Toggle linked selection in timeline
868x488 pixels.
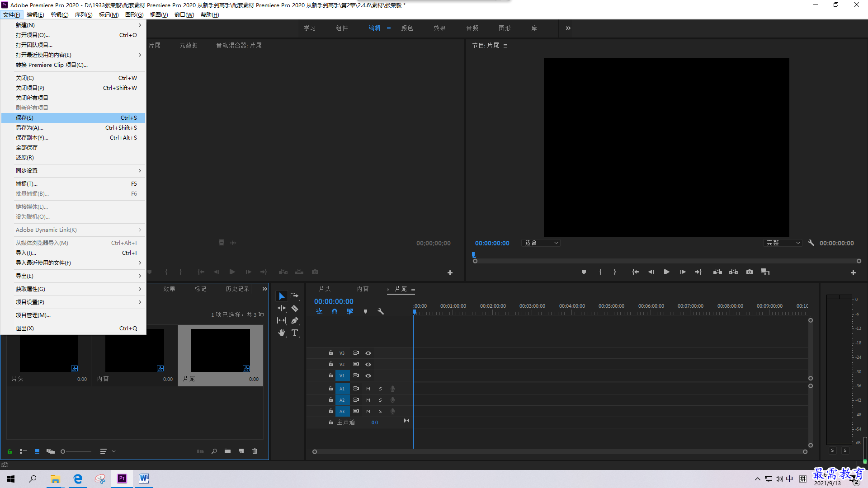(350, 311)
